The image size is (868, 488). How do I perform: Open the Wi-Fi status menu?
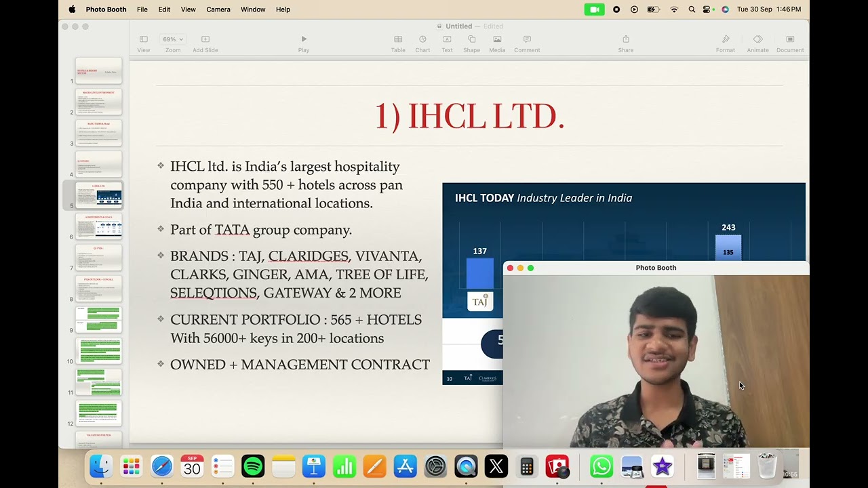[674, 9]
